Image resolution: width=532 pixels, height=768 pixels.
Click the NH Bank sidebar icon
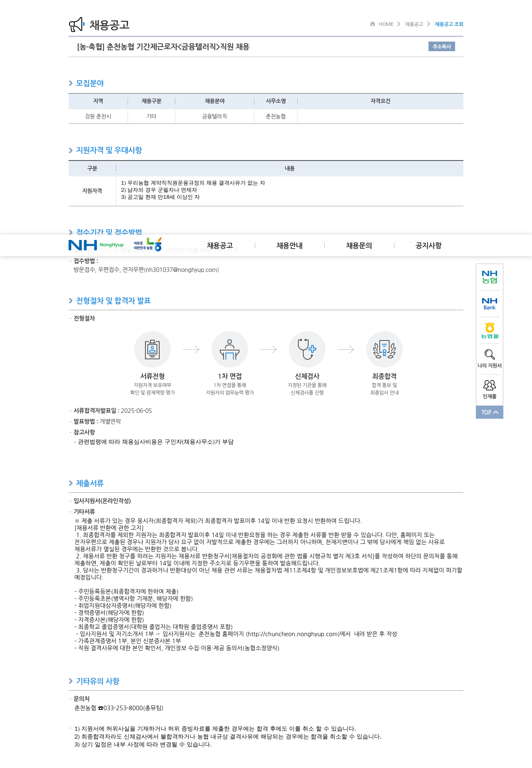coord(490,304)
